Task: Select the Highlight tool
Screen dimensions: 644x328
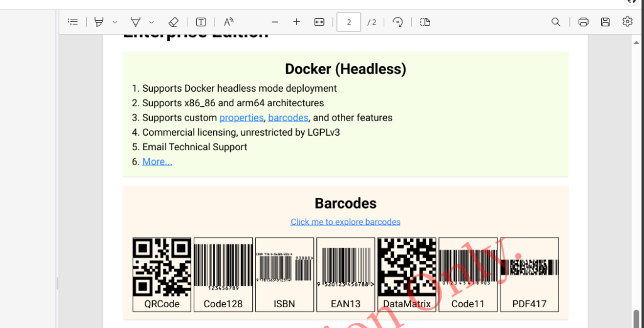Action: tap(99, 22)
